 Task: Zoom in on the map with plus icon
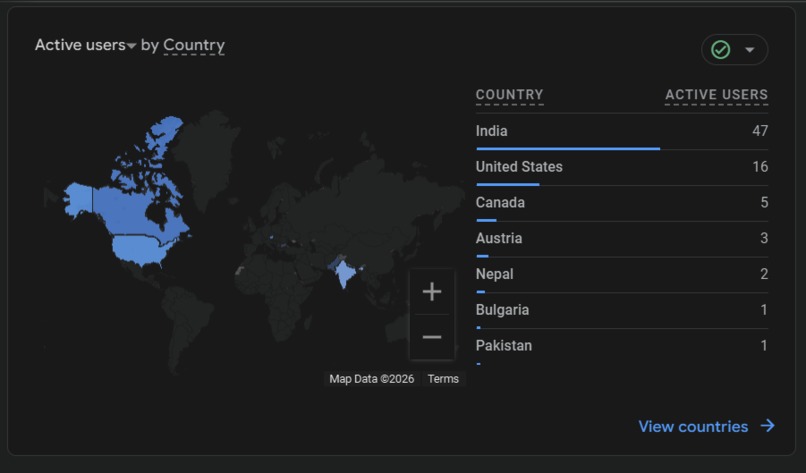(432, 292)
